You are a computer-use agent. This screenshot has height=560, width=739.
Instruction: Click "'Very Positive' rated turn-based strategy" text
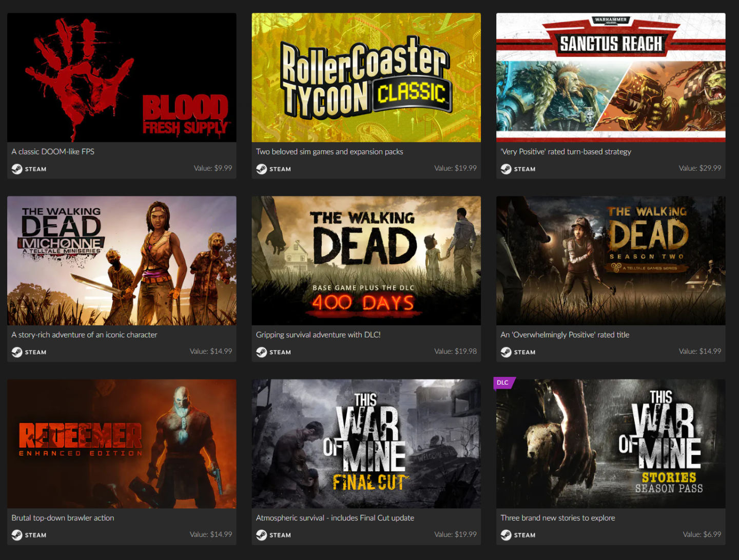tap(566, 152)
